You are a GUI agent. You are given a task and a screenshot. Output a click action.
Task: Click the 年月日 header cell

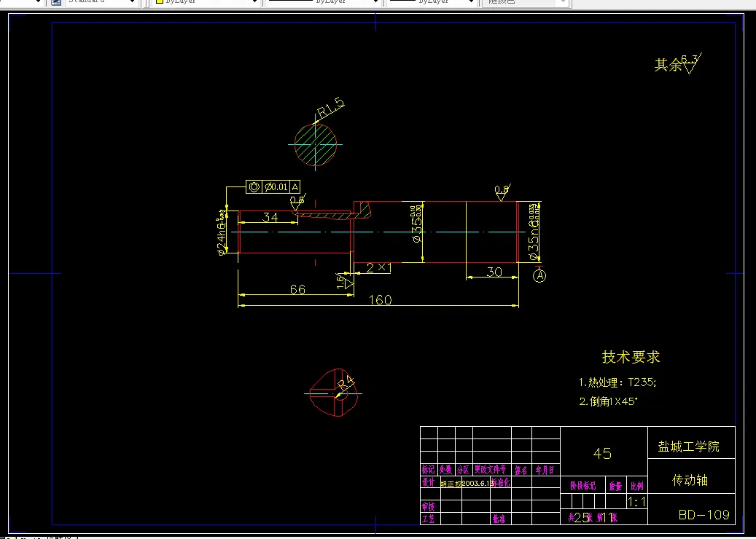tap(545, 470)
